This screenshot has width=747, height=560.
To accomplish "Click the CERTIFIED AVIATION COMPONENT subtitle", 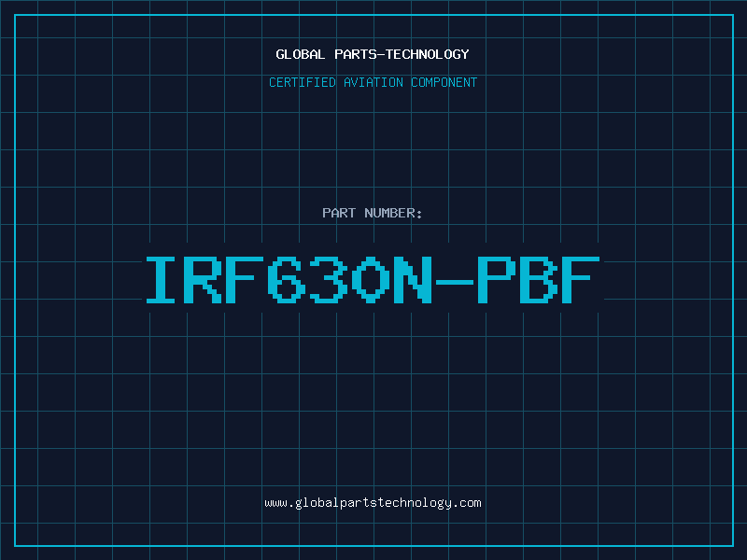I will 373,82.
